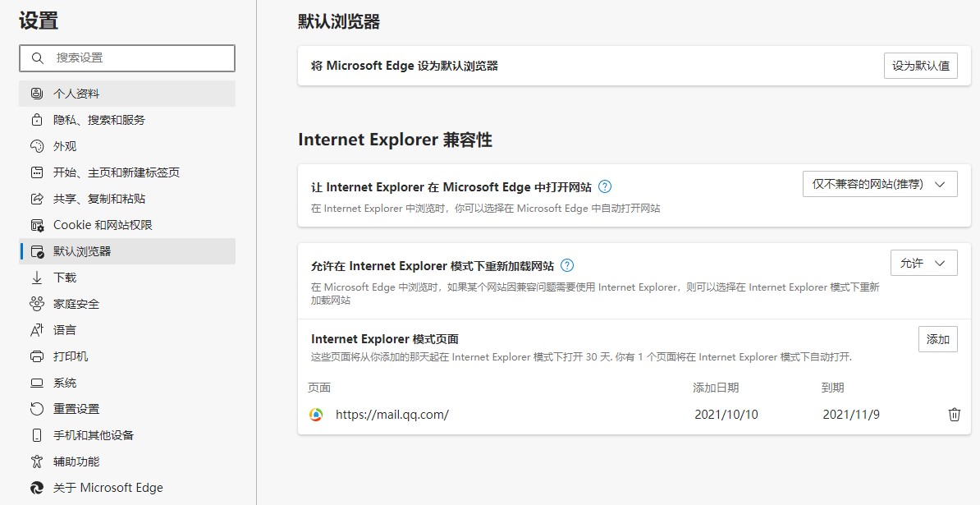Open 语言 settings
Viewport: 980px width, 505px height.
pos(127,330)
